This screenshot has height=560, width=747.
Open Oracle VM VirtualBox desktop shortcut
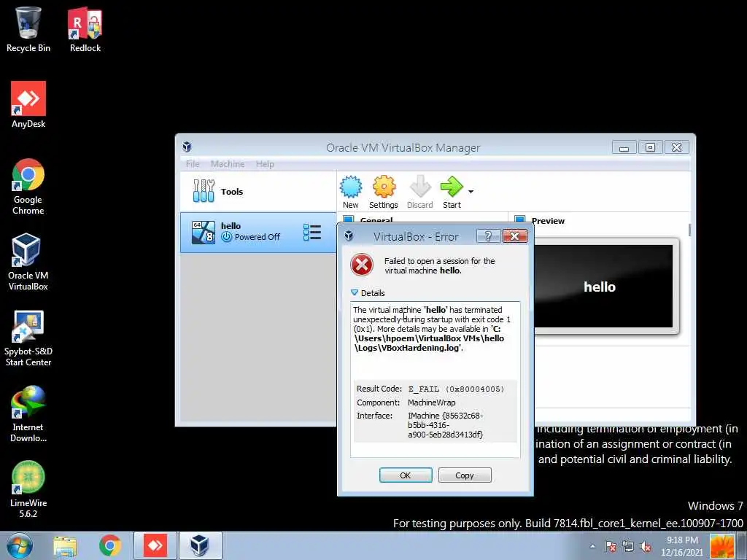point(28,262)
